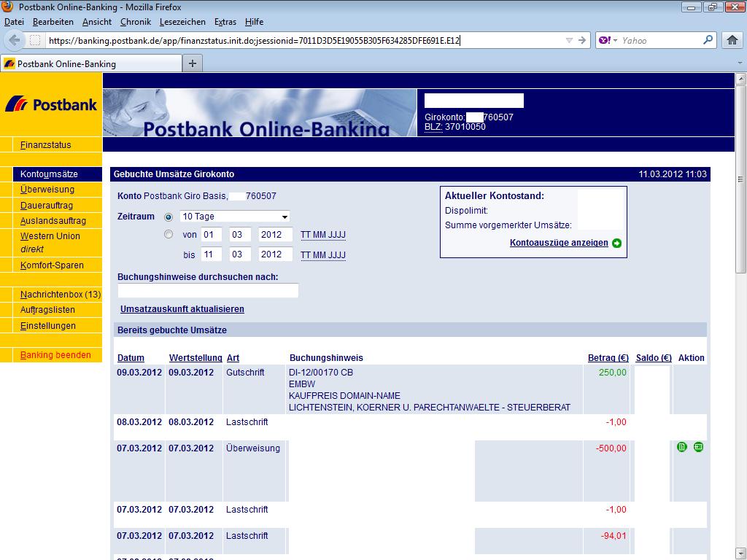
Task: Click the Postbank logo in the sidebar
Action: click(x=51, y=104)
